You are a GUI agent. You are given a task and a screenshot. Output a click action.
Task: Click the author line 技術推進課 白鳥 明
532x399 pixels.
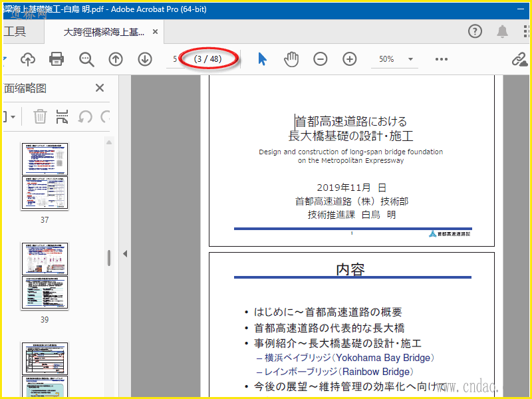tap(352, 214)
